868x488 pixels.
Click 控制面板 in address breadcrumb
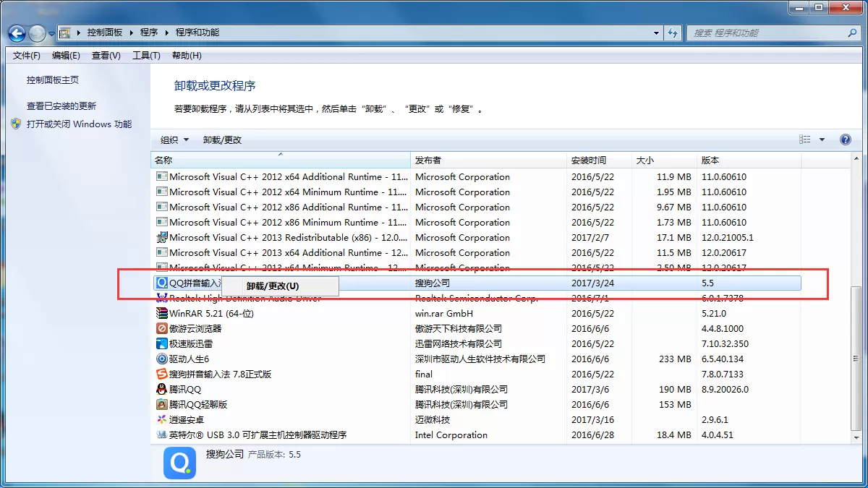[105, 33]
